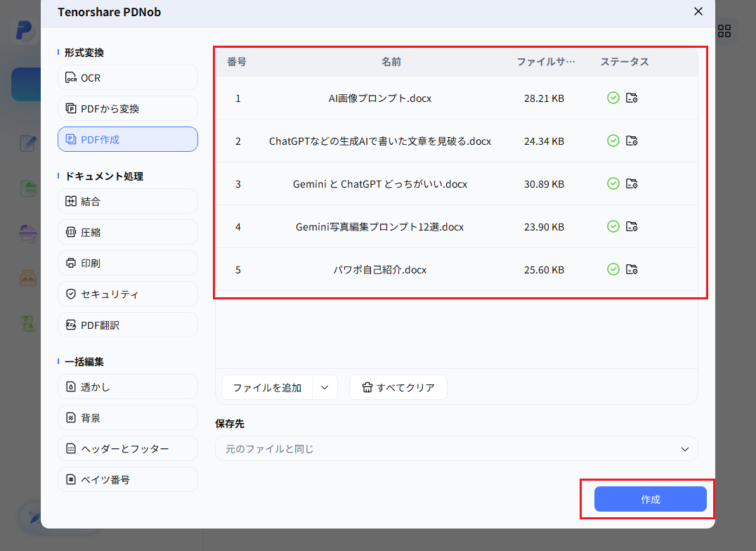Select the PDFから変換 option
Image resolution: width=756 pixels, height=551 pixels.
(127, 108)
